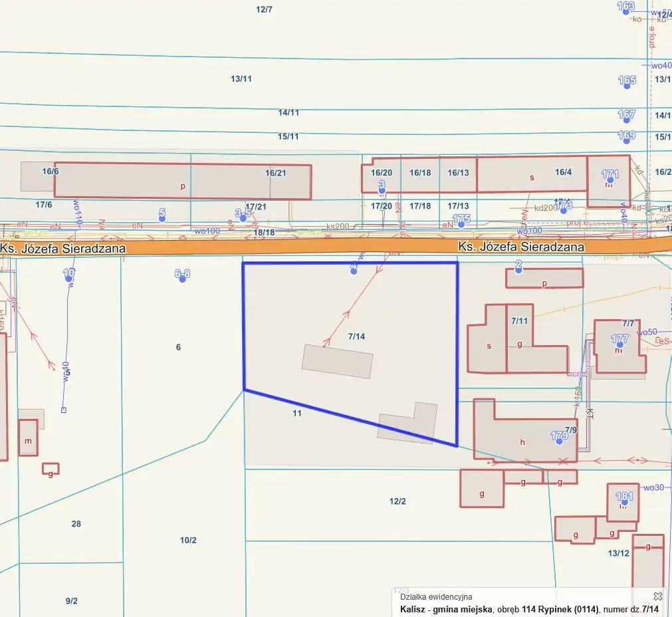Click the Działka ewidencyjna popup title
Screen dimensions: 672x617
tap(436, 597)
